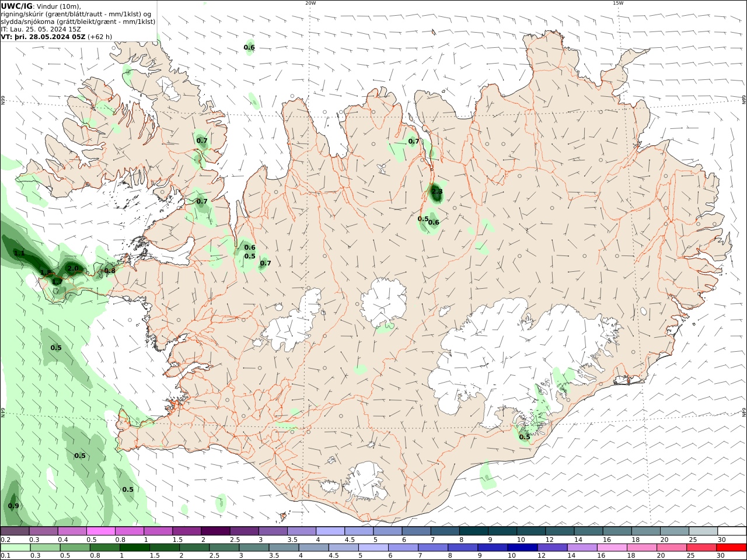
Task: Select white snow swatch at 30
Action: point(732,531)
